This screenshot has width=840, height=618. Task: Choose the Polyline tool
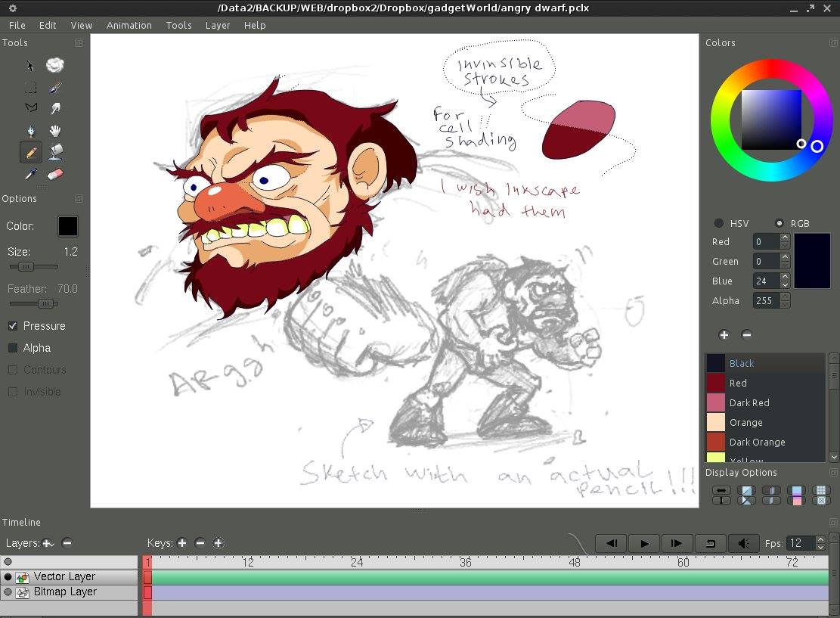(x=31, y=108)
